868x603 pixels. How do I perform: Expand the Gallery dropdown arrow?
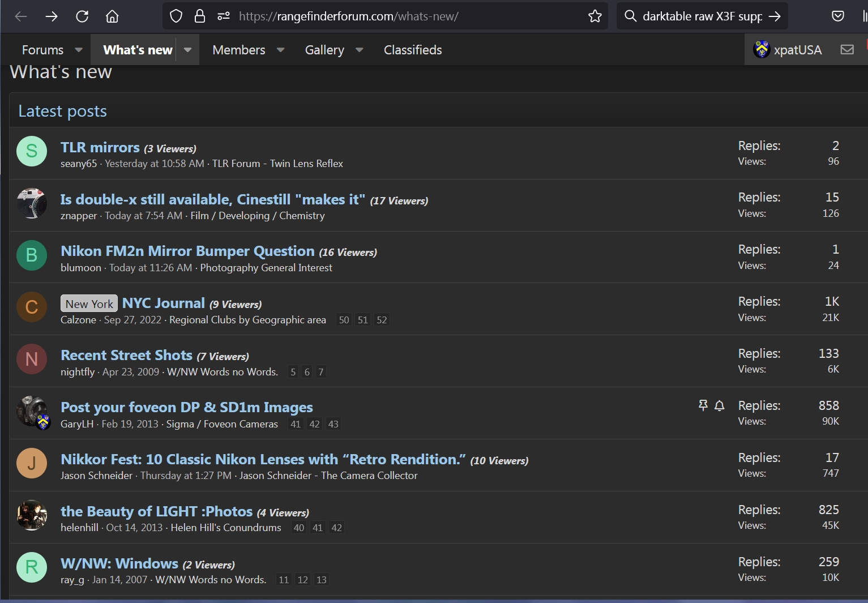pyautogui.click(x=359, y=50)
